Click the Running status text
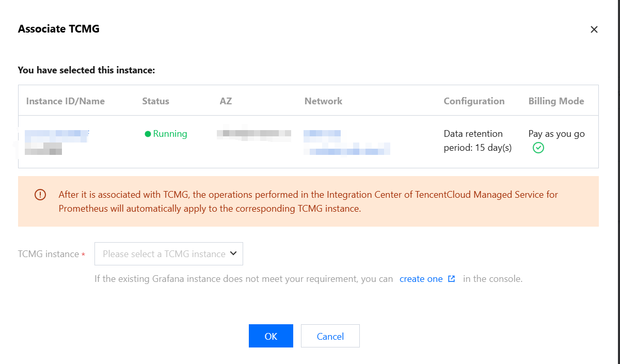620x364 pixels. pyautogui.click(x=170, y=134)
